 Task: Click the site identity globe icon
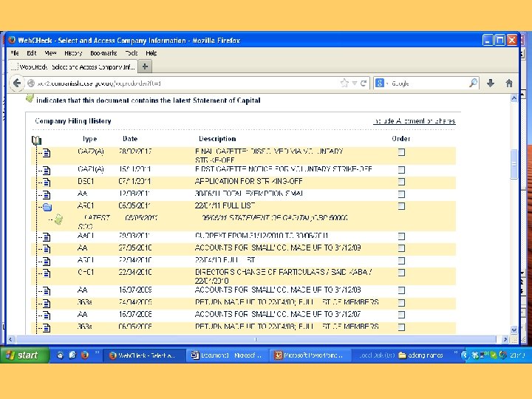tap(31, 83)
